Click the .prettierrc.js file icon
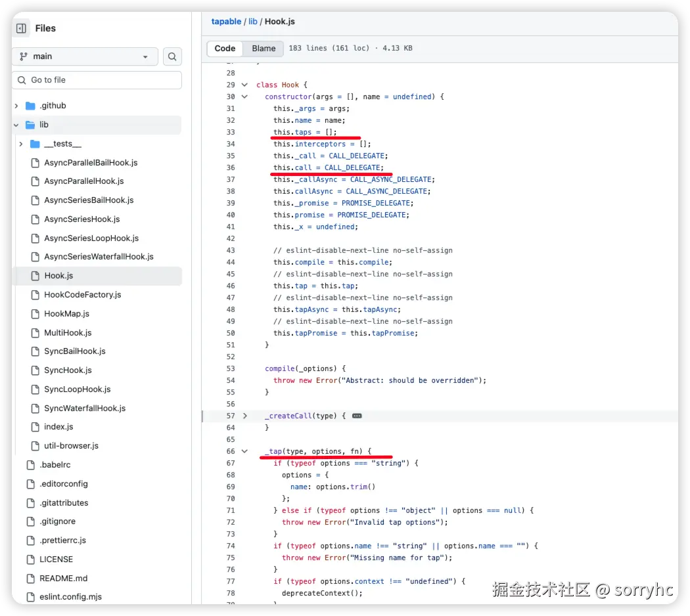 (x=31, y=540)
